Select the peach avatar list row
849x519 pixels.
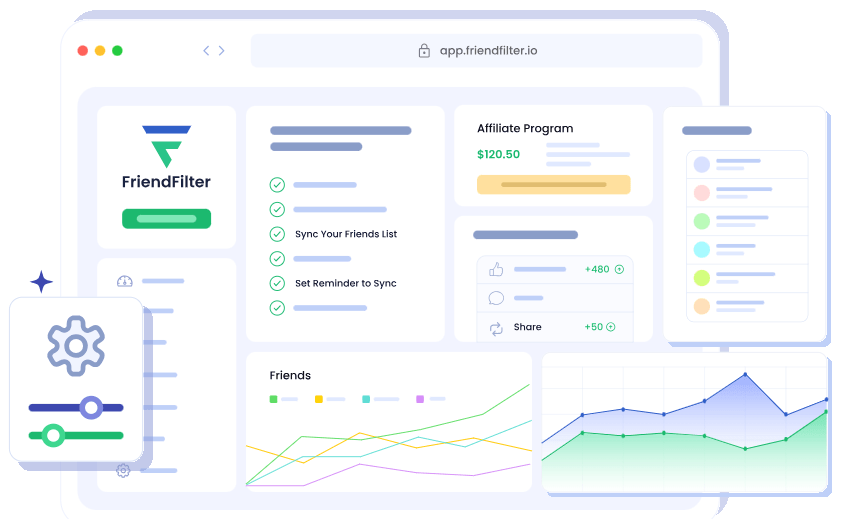pos(747,306)
